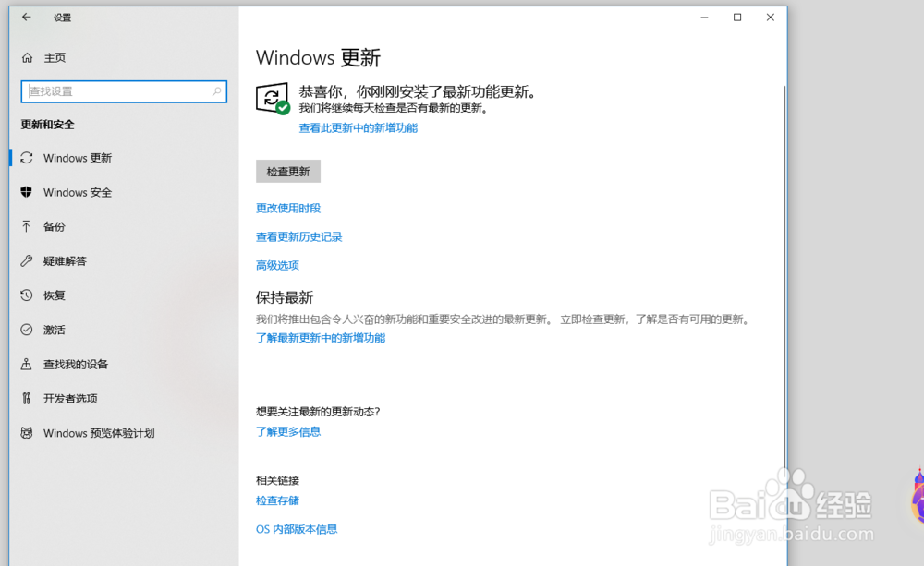Image resolution: width=924 pixels, height=566 pixels.
Task: Open 检查存储 under 相关链接
Action: pyautogui.click(x=277, y=500)
